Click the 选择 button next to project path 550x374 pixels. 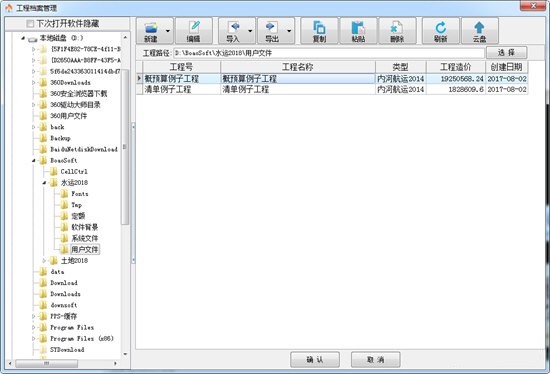click(506, 53)
